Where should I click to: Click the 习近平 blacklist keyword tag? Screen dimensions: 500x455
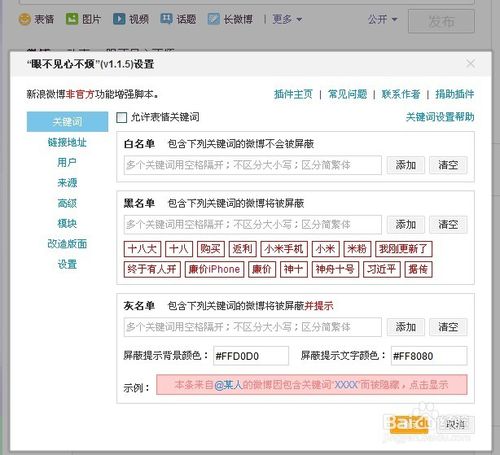381,269
